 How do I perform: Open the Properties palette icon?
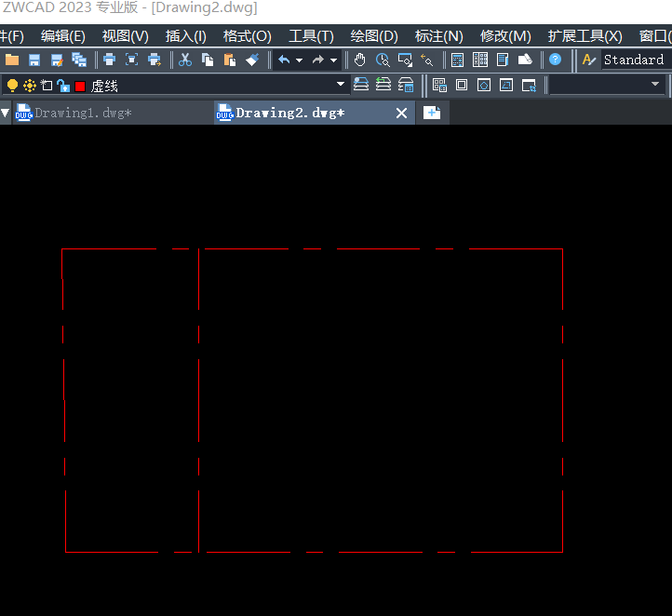(x=458, y=60)
